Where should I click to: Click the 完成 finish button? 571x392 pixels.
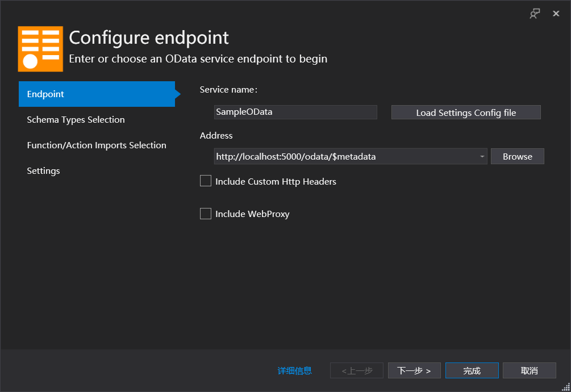tap(472, 370)
